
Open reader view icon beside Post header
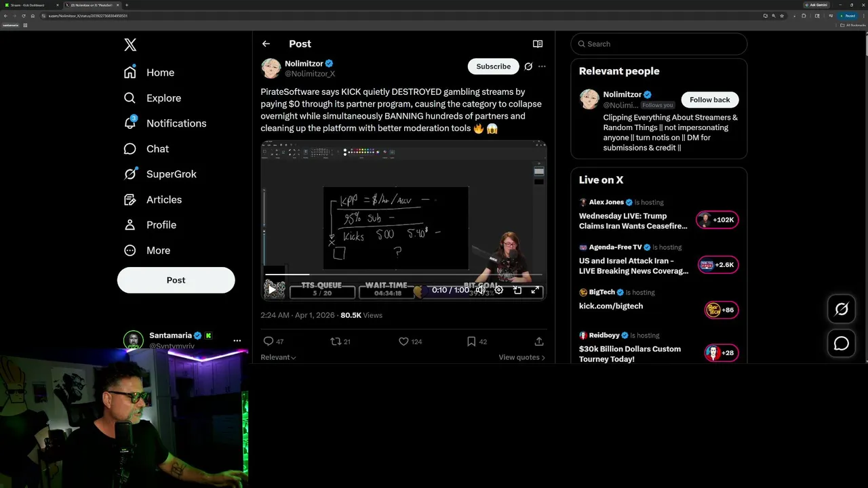coord(538,44)
